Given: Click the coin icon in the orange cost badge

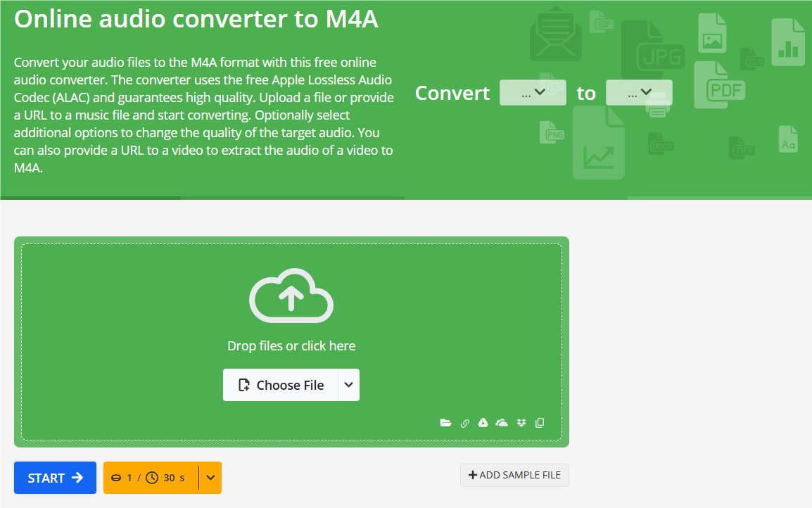Looking at the screenshot, I should (x=116, y=477).
